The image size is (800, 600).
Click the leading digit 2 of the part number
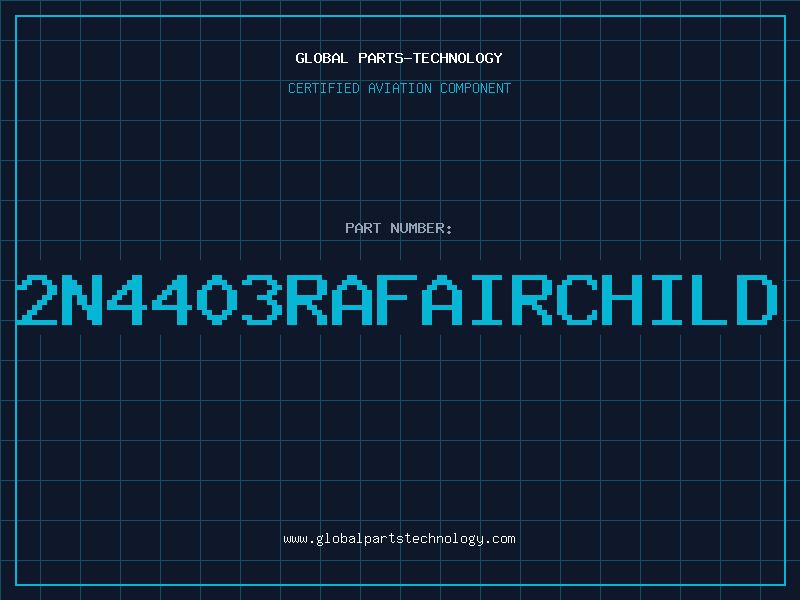click(x=37, y=300)
